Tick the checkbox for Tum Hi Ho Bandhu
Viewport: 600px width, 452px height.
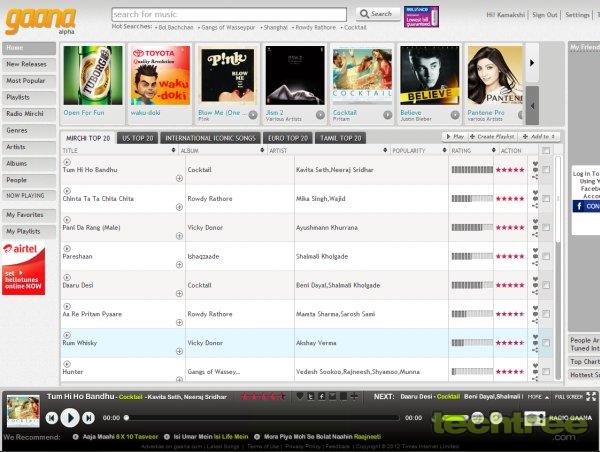[546, 170]
